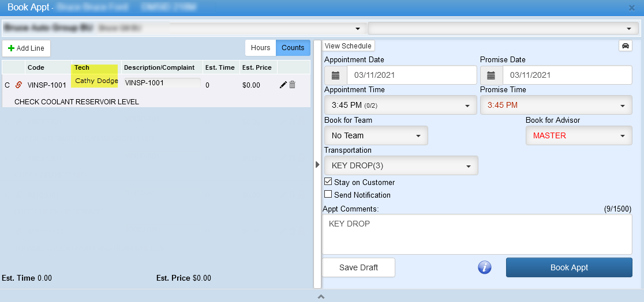Open the Transportation KEY DROP dropdown
Viewport: 644px width, 302px height.
pyautogui.click(x=400, y=166)
